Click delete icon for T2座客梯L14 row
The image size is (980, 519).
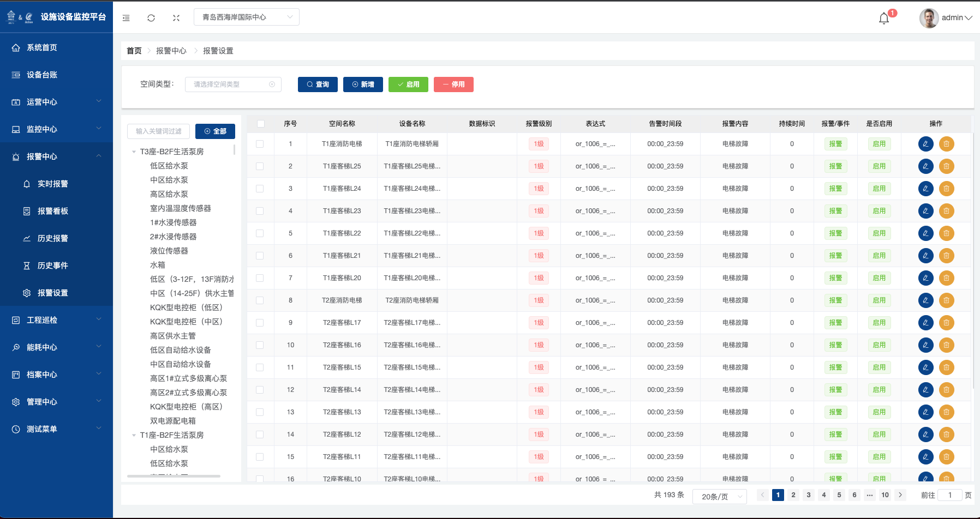tap(946, 390)
